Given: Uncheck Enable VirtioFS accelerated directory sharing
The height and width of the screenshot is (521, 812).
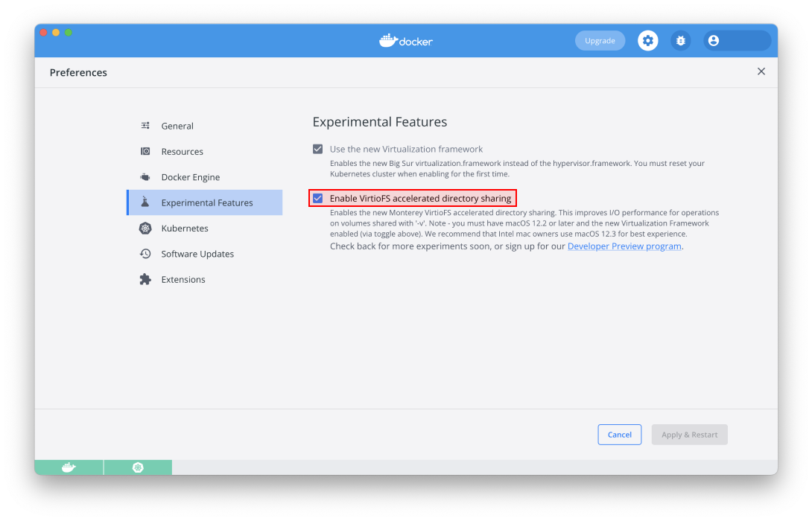Looking at the screenshot, I should (x=317, y=198).
